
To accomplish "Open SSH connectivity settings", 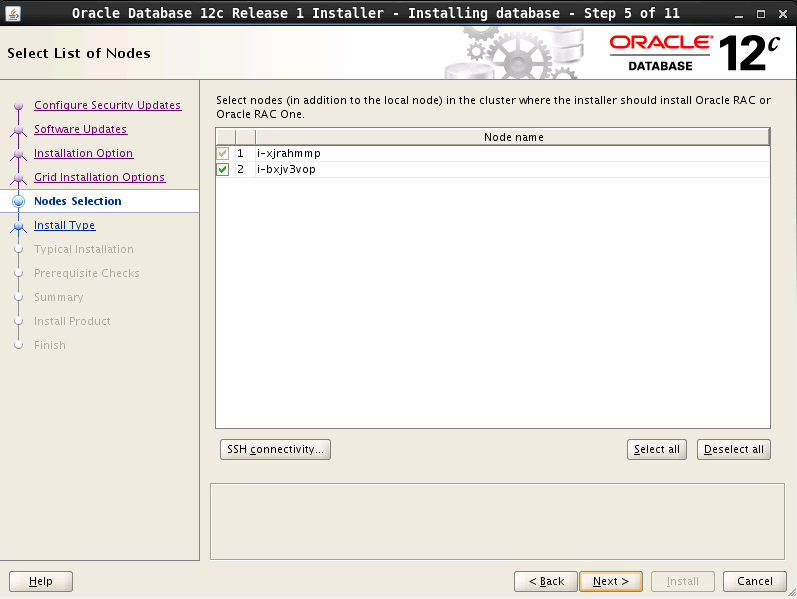I will (274, 450).
